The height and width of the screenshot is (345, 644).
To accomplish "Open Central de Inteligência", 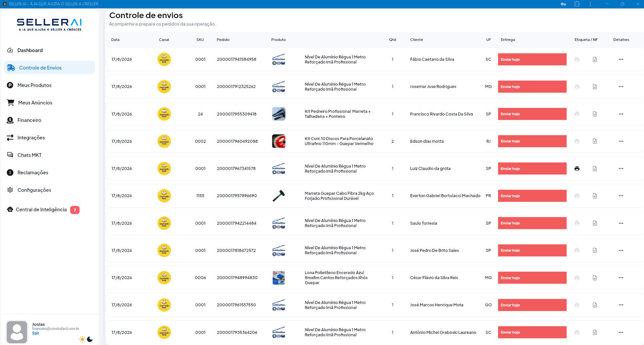I will (x=41, y=210).
